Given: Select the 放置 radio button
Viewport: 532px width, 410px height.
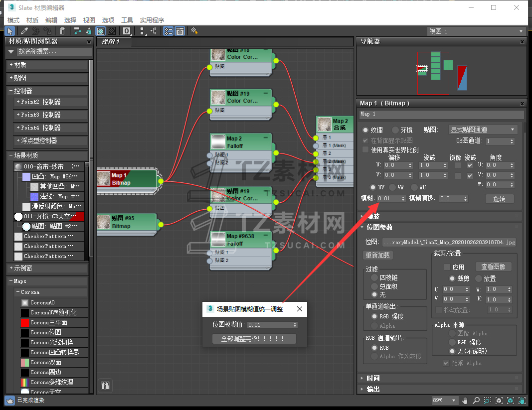Looking at the screenshot, I should [479, 278].
